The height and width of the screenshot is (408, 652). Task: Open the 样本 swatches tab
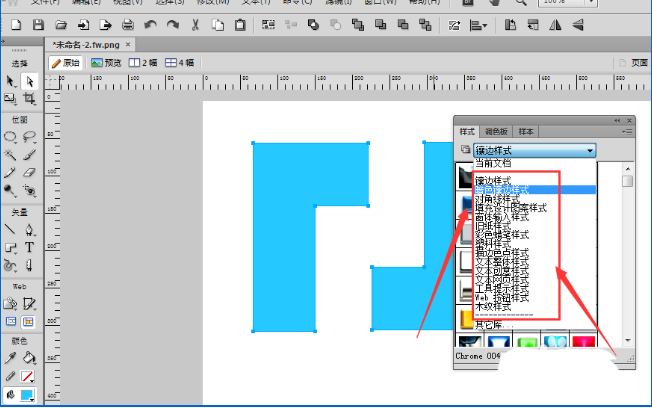(526, 131)
